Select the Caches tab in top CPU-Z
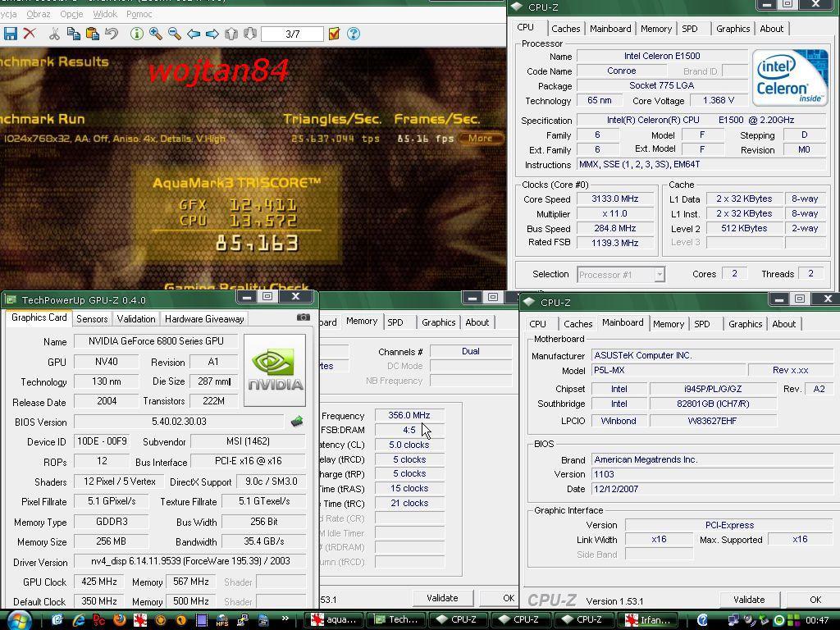 [565, 29]
